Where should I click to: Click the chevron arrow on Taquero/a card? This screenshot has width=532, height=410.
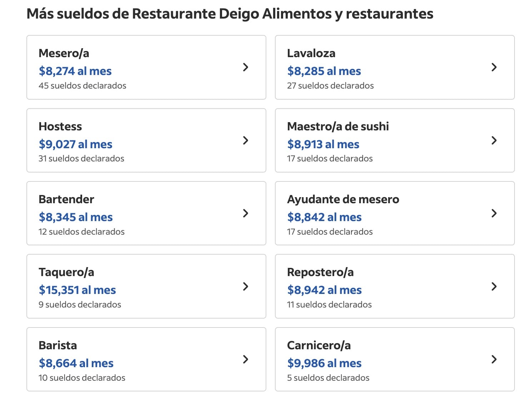tap(245, 286)
